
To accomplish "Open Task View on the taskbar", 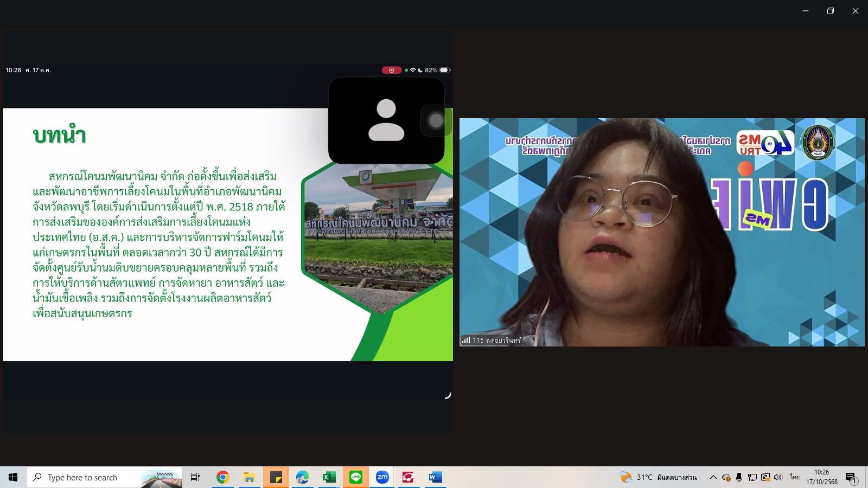I will click(195, 477).
